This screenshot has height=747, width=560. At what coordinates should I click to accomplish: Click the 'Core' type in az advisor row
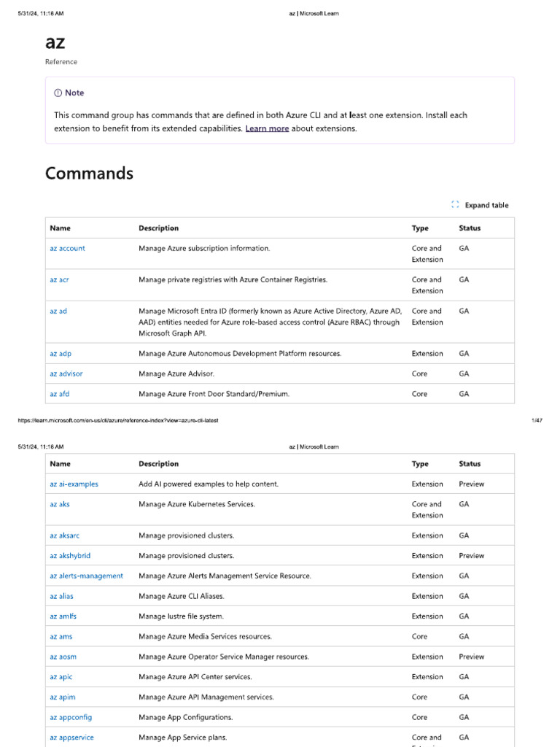[x=419, y=373]
